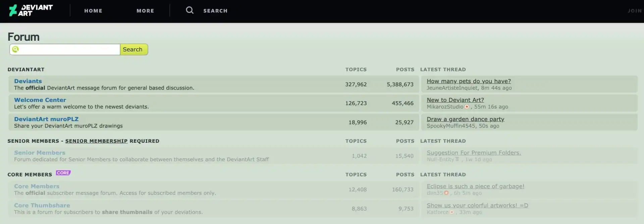Click the Deviants posts count 5,388,673
Screen dimensions: 644x224
click(400, 85)
